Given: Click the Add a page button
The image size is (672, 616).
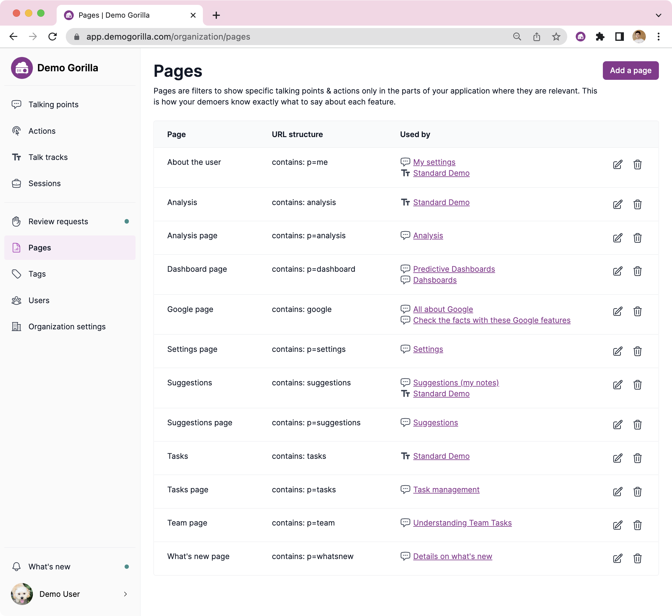Looking at the screenshot, I should (x=630, y=70).
